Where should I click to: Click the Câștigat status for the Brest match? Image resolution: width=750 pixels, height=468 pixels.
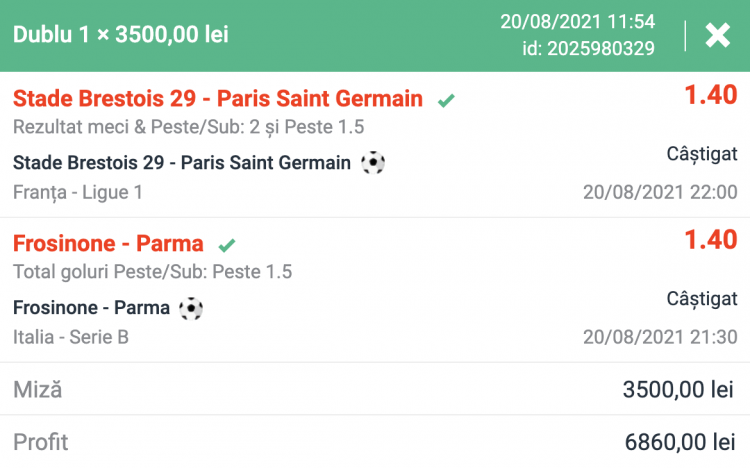pyautogui.click(x=702, y=154)
